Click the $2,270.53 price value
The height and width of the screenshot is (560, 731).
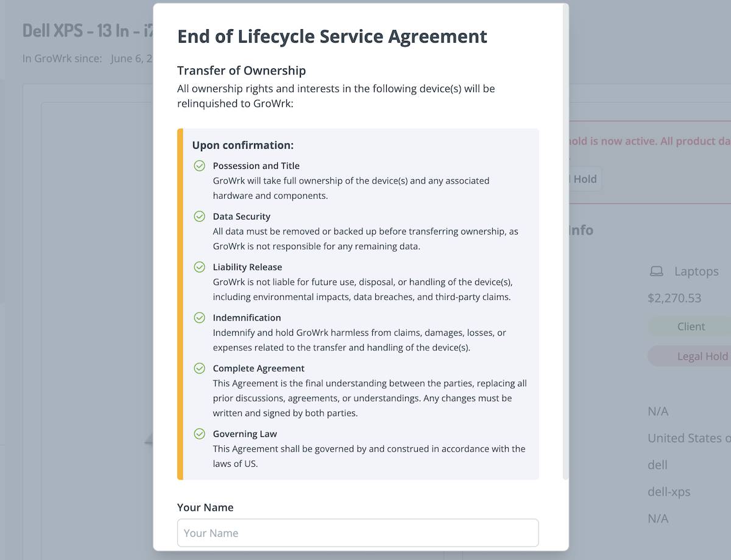[x=674, y=298]
